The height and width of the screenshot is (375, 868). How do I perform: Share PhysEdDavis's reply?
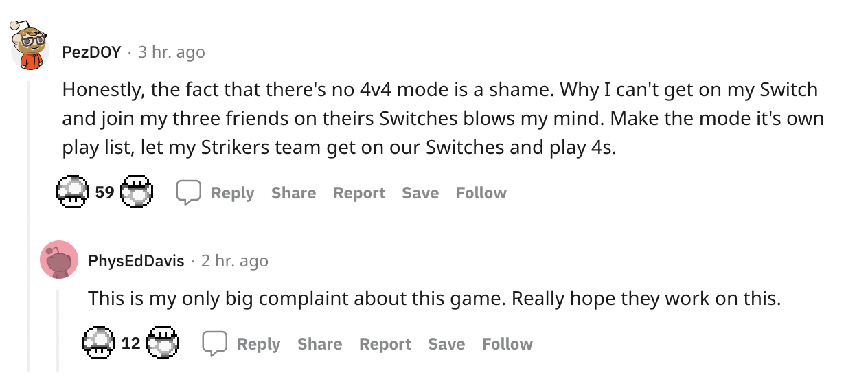[319, 343]
